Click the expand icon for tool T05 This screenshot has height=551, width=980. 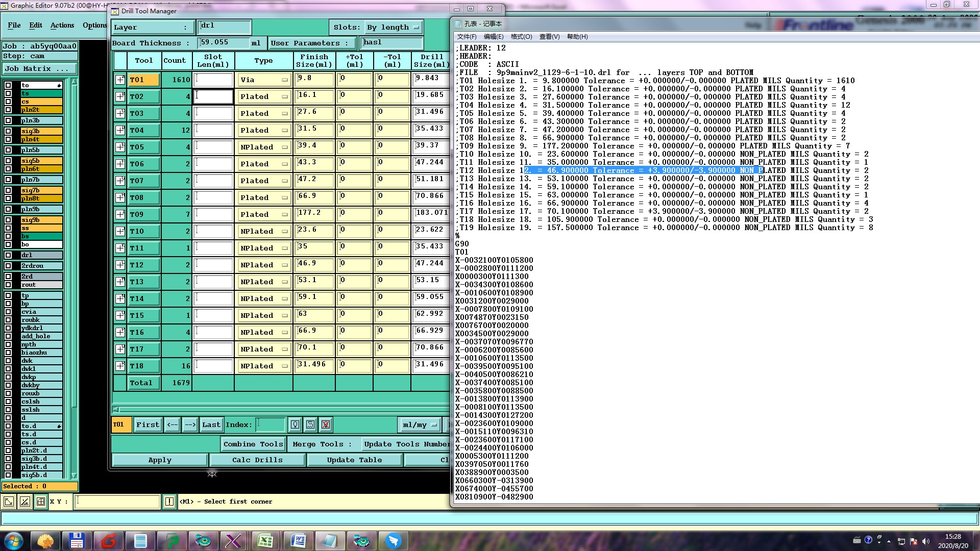120,147
